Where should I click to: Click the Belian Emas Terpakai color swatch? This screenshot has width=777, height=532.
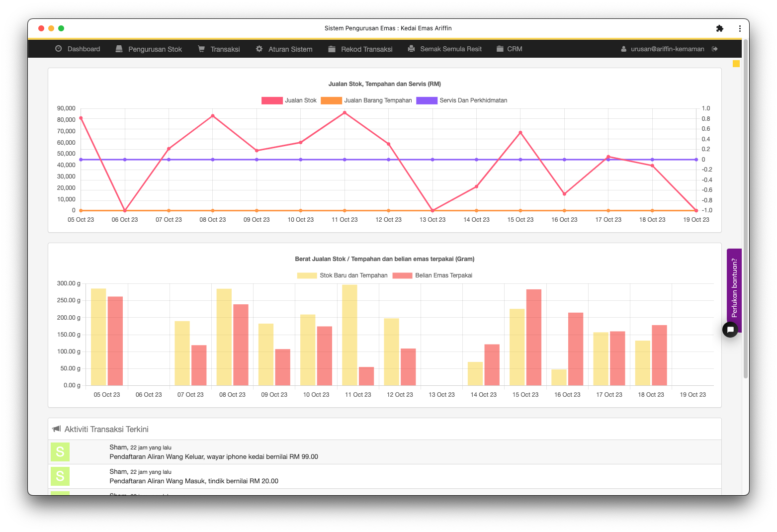coord(402,275)
